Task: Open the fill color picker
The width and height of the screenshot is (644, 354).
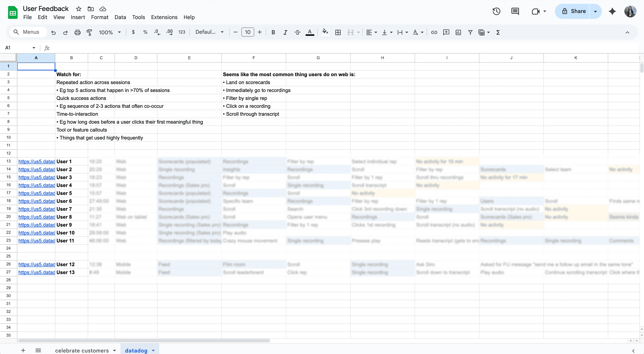Action: [325, 32]
